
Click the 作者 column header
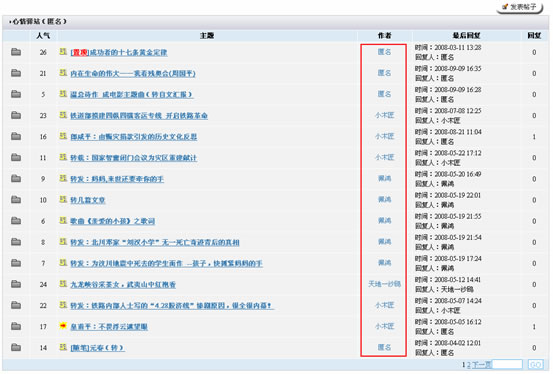tap(384, 36)
